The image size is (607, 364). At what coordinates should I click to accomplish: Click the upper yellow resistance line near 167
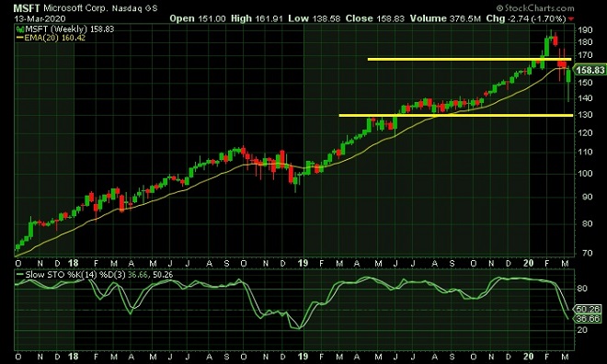[469, 59]
